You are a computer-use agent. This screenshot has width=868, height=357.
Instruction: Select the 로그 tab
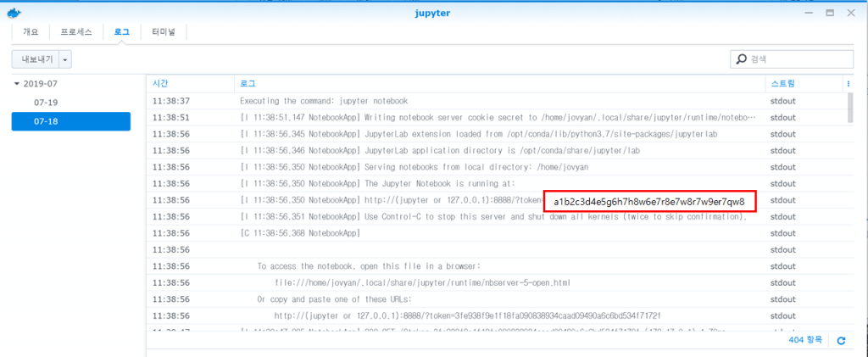[122, 32]
